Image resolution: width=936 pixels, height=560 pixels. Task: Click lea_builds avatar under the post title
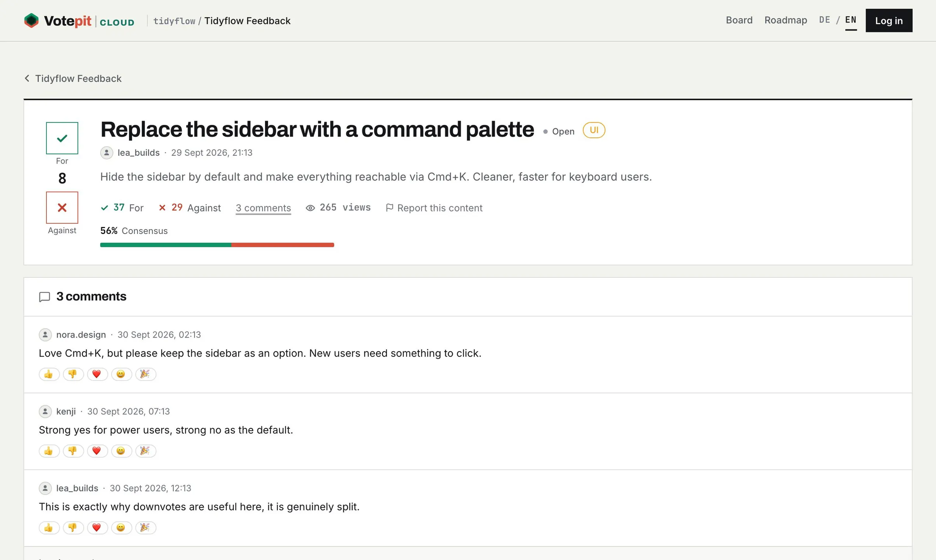tap(107, 153)
